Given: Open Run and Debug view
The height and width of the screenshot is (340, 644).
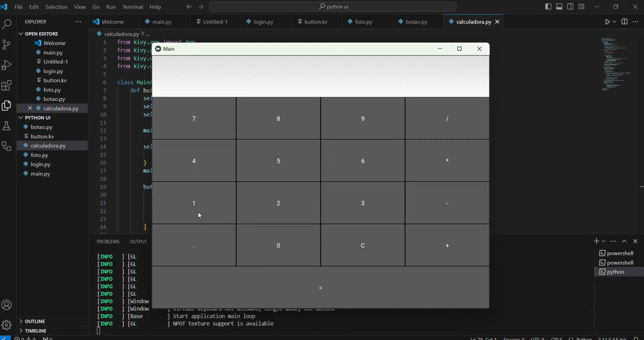Looking at the screenshot, I should pos(7,65).
